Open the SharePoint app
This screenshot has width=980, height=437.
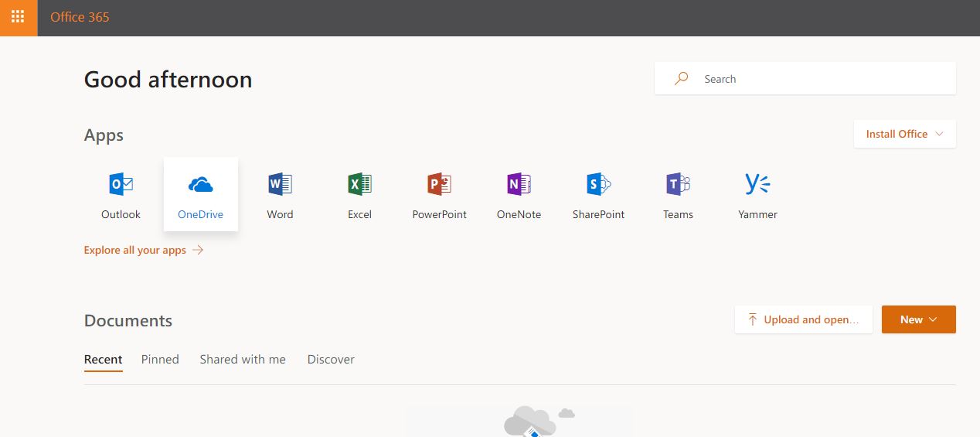click(598, 195)
